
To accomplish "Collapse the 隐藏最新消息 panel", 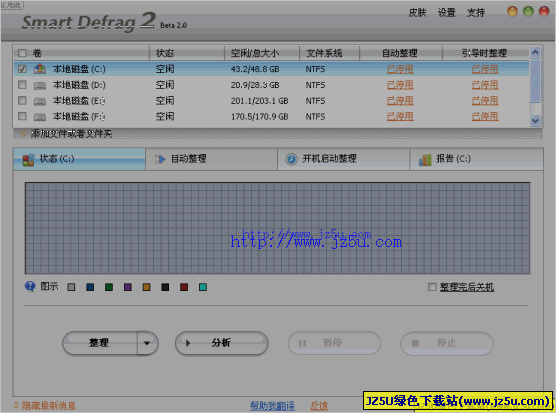I will [45, 406].
